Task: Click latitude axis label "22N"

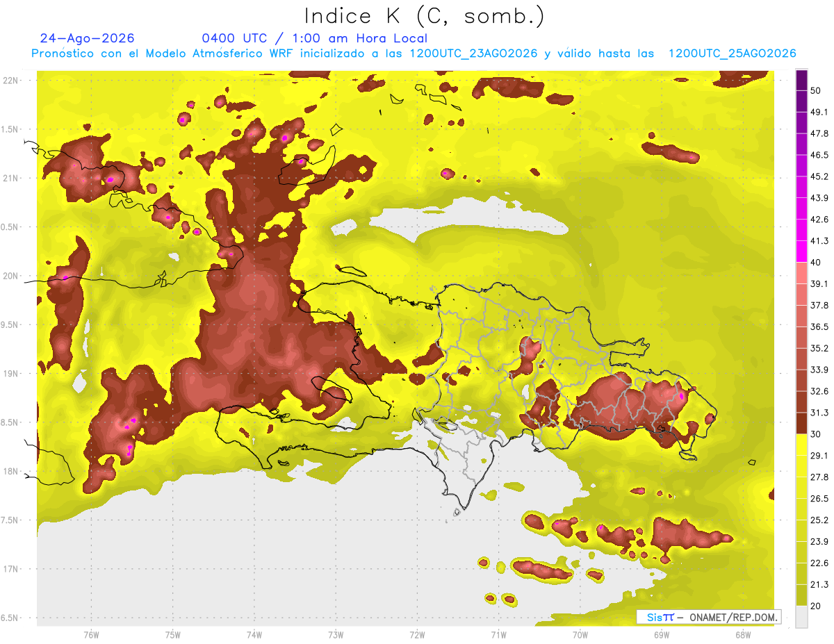Action: pyautogui.click(x=11, y=80)
